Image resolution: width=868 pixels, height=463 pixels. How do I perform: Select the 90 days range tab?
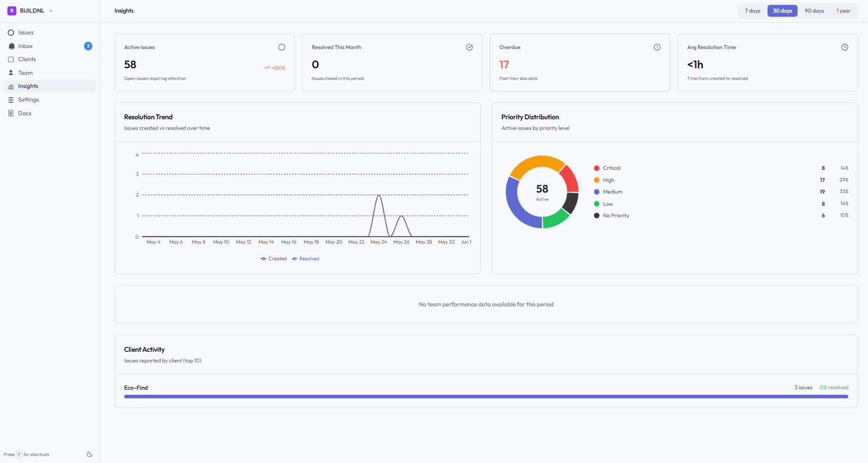(x=814, y=11)
